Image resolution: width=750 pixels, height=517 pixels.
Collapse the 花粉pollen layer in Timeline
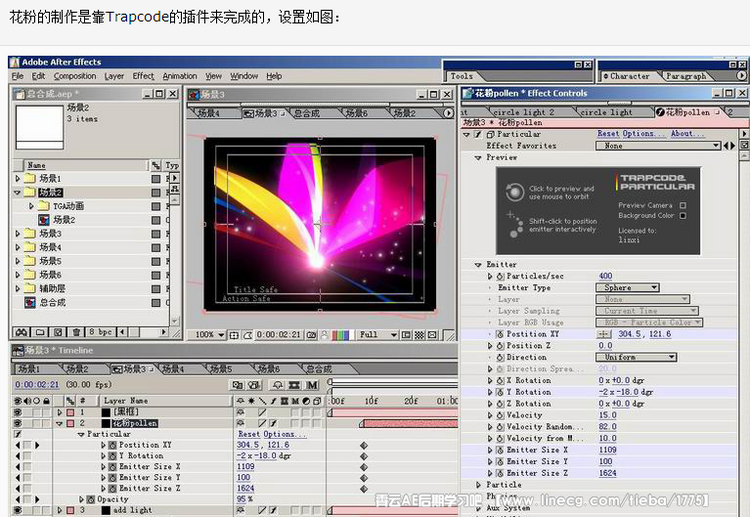tap(60, 423)
